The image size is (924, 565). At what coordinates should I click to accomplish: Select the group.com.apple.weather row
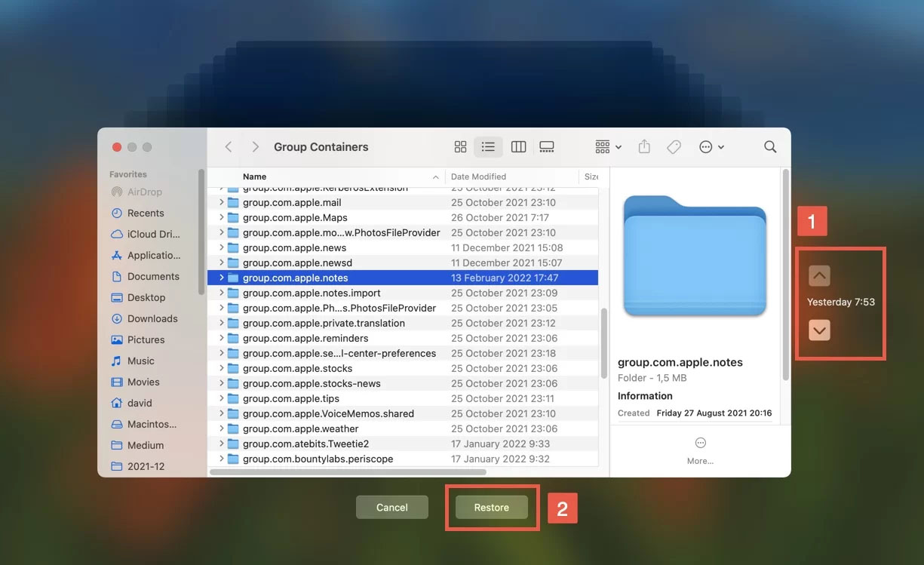pos(403,429)
